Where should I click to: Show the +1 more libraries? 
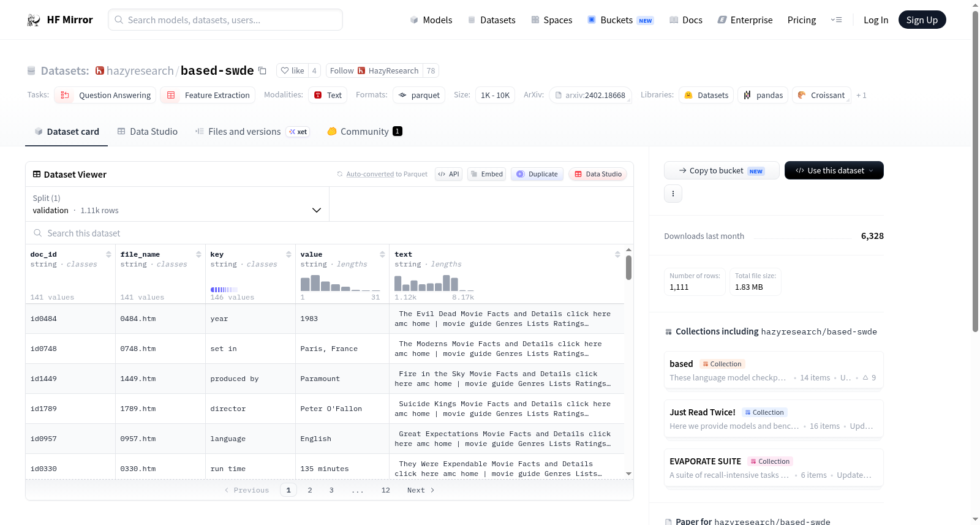pos(861,95)
